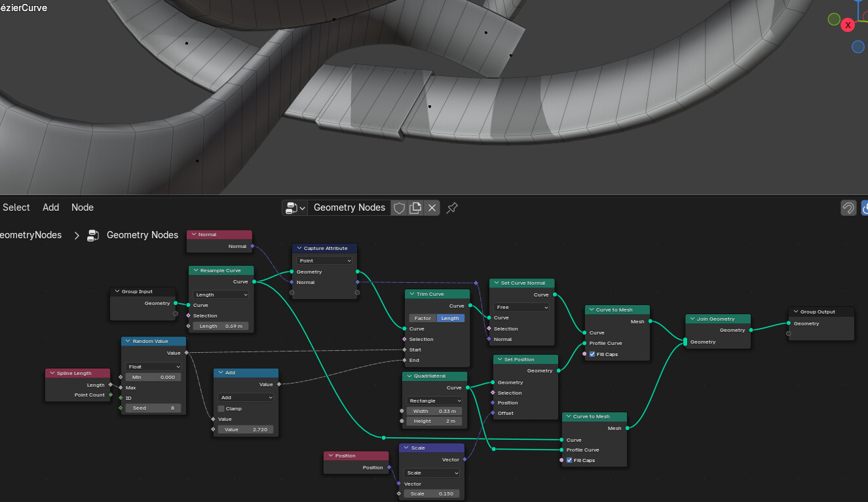Screen dimensions: 868x502
Task: Open the Add menu
Action: click(51, 207)
